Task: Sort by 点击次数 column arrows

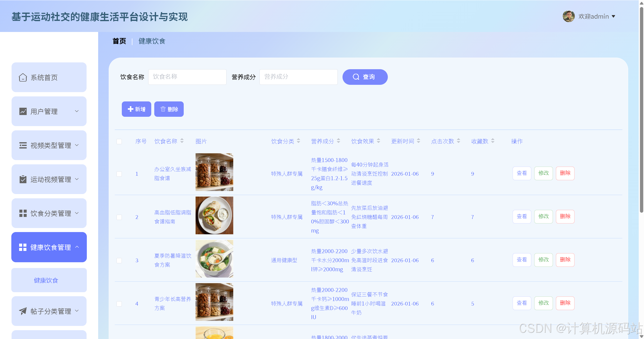Action: [x=459, y=141]
